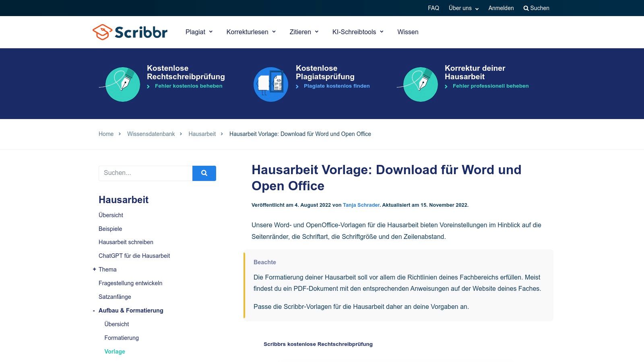Open the Über uns dropdown
Viewport: 644px width, 362px height.
(464, 8)
